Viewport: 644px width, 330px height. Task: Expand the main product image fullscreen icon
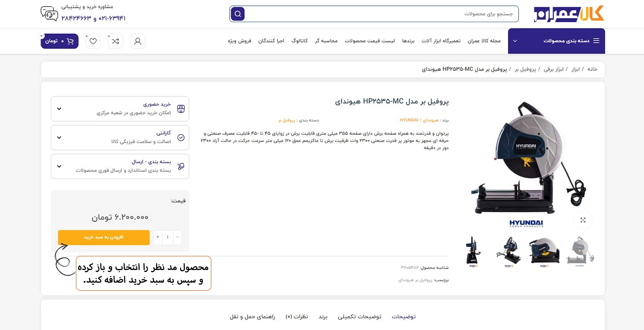583,220
